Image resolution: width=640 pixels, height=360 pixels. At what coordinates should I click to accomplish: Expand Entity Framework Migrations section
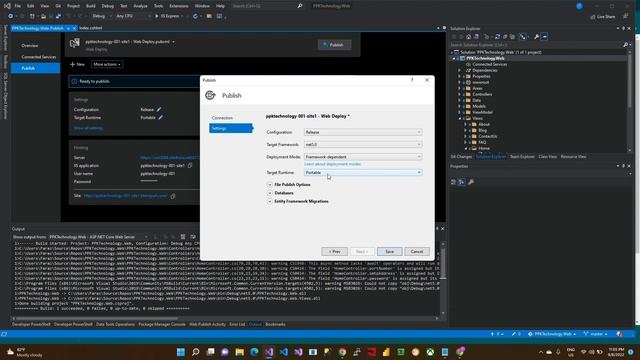(270, 202)
